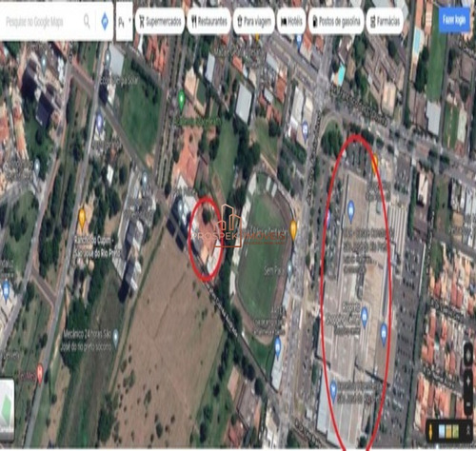
Task: Choose the light blue imagery thumbnail
Action: (x=442, y=432)
